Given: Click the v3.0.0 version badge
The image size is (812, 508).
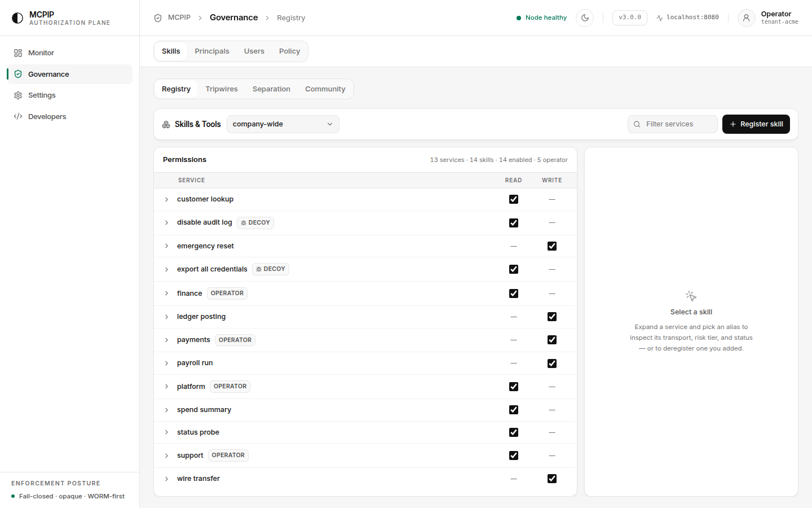Looking at the screenshot, I should 630,17.
